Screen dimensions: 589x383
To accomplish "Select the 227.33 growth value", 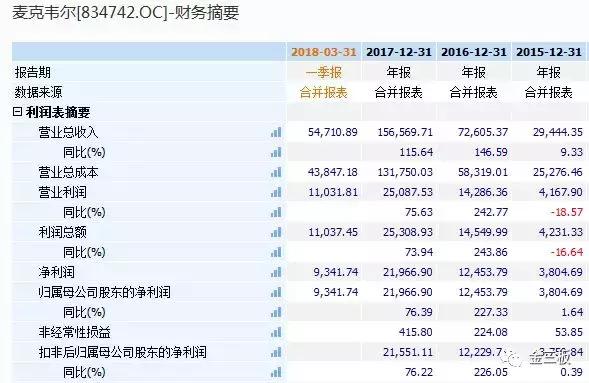I will click(x=491, y=312).
